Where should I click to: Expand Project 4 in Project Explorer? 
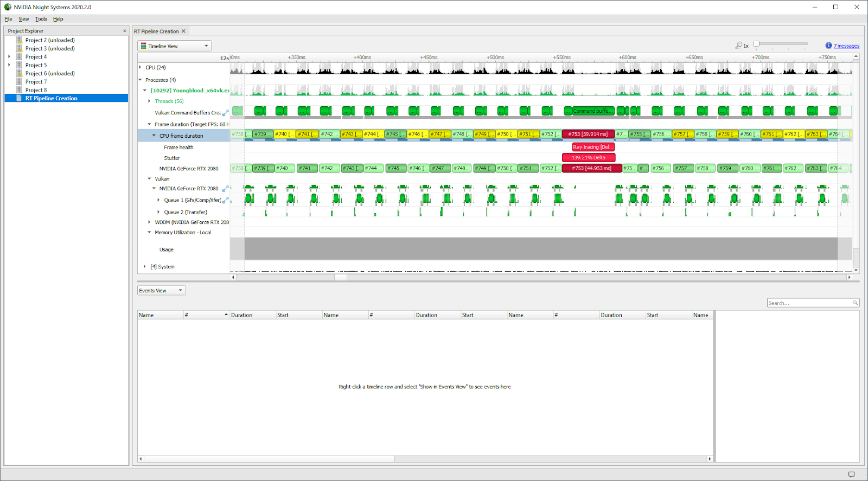pos(9,56)
